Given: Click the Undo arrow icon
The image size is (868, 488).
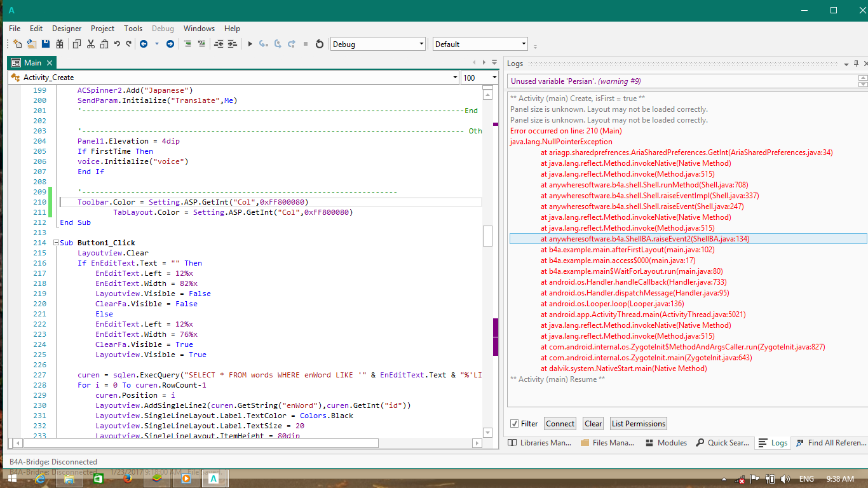Looking at the screenshot, I should coord(117,44).
